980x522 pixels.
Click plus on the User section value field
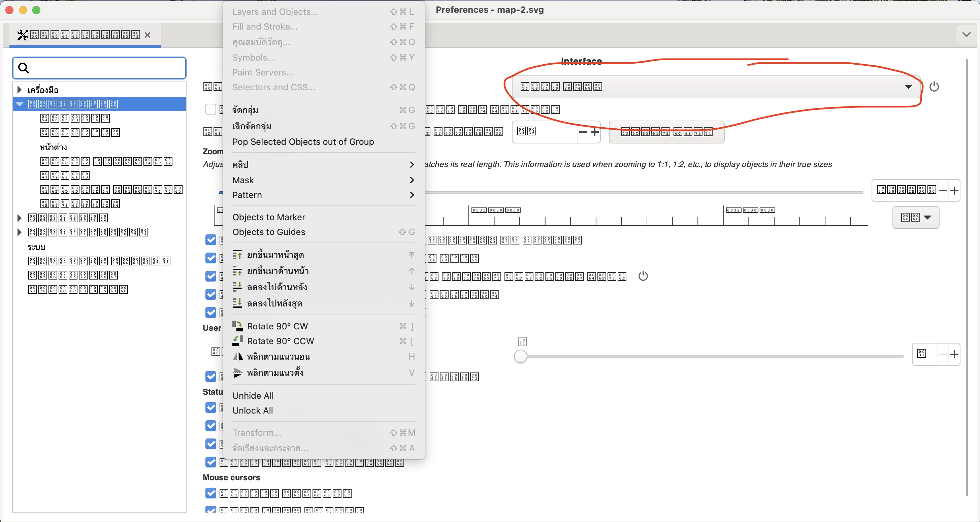954,354
